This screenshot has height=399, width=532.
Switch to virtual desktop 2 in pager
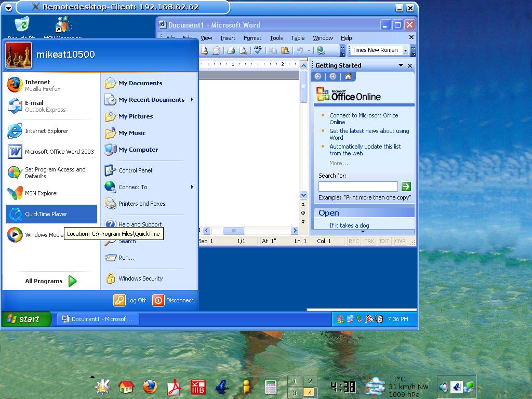[x=310, y=381]
